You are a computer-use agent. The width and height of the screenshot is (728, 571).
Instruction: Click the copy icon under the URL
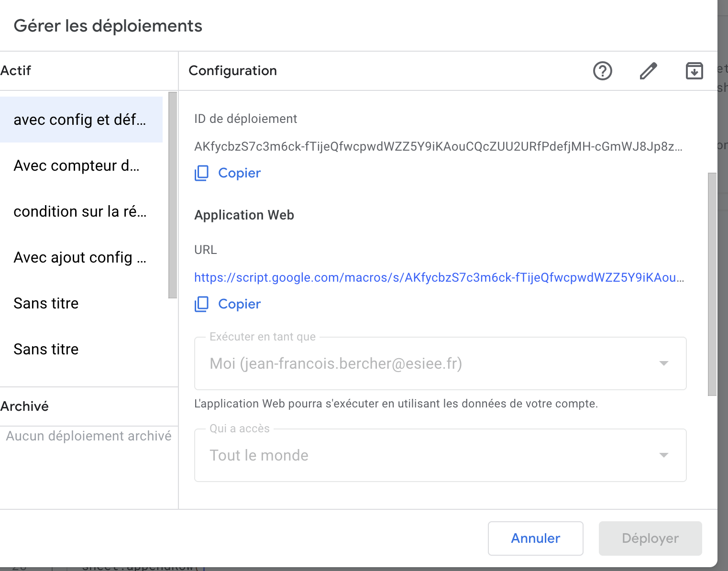point(201,304)
